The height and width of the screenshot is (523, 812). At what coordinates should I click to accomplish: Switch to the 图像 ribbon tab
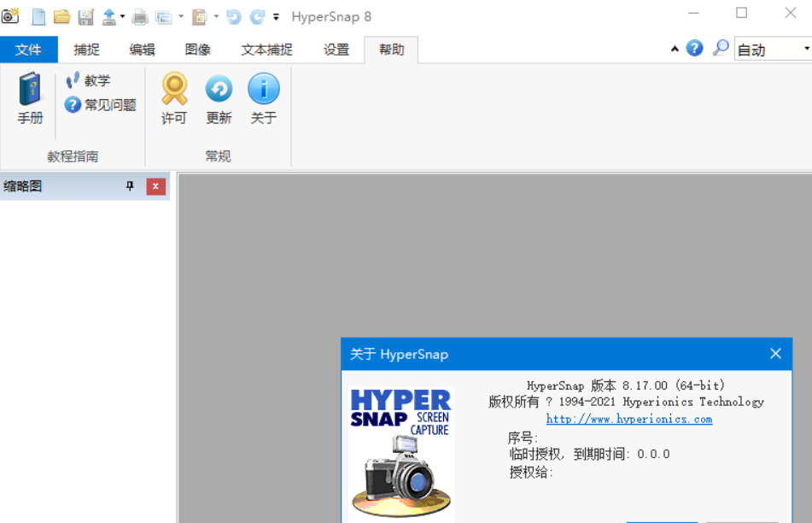[198, 50]
